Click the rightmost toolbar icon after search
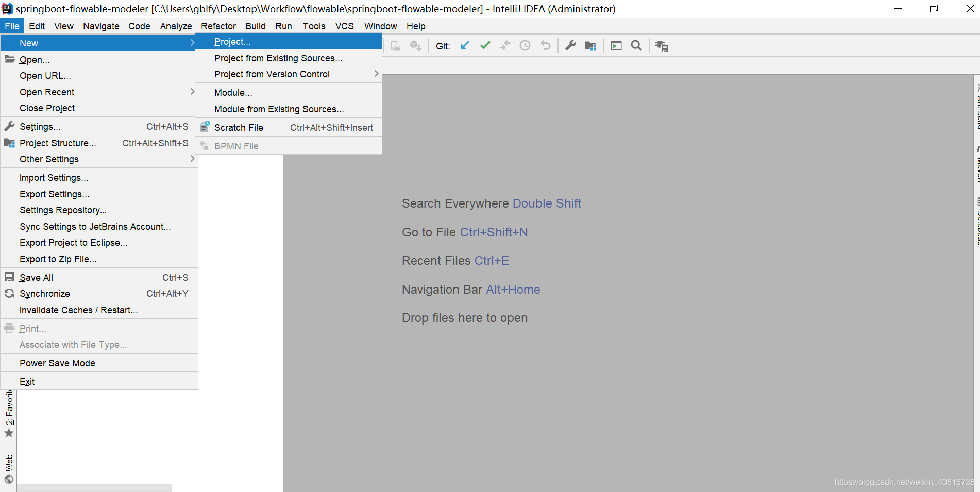The height and width of the screenshot is (492, 980). tap(662, 46)
